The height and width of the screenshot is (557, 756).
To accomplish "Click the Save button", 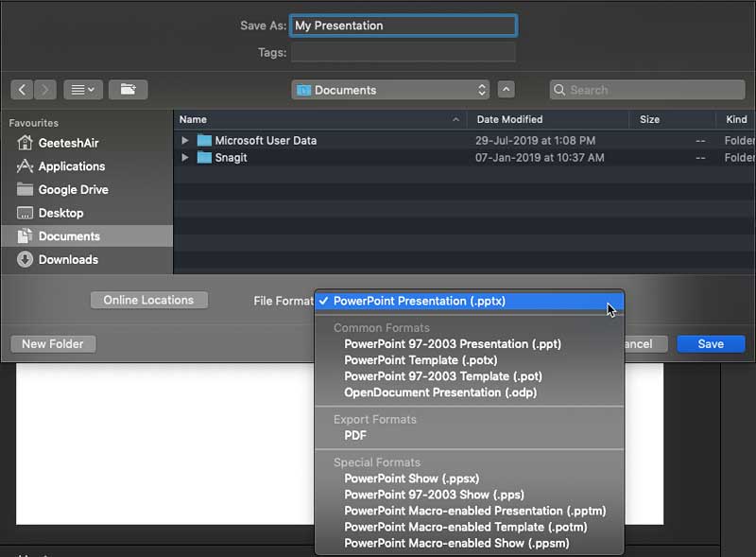I will 711,344.
